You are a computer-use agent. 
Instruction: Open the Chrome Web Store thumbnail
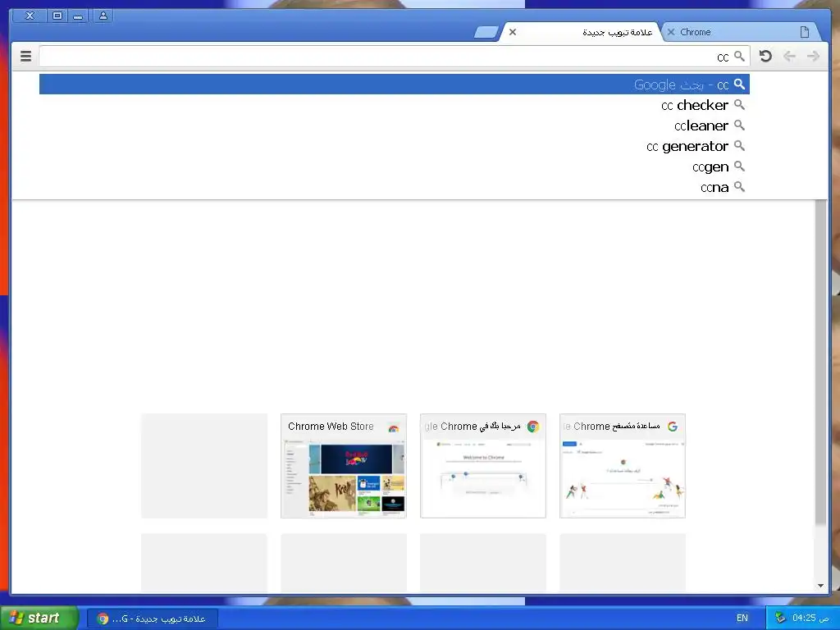click(344, 466)
